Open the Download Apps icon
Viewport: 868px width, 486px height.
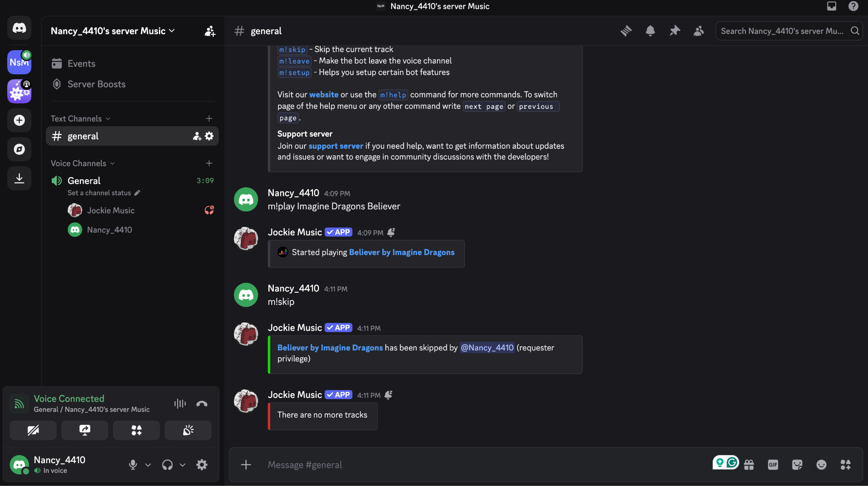click(19, 178)
